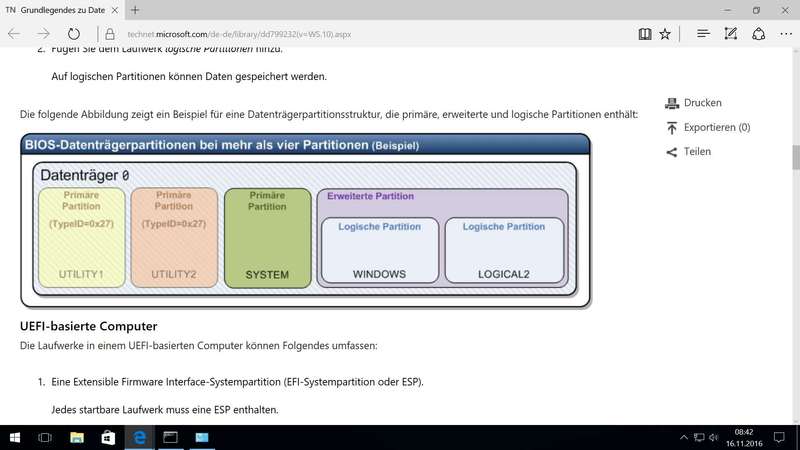800x450 pixels.
Task: Click the LOGICAL2 logical partition box
Action: pos(504,250)
